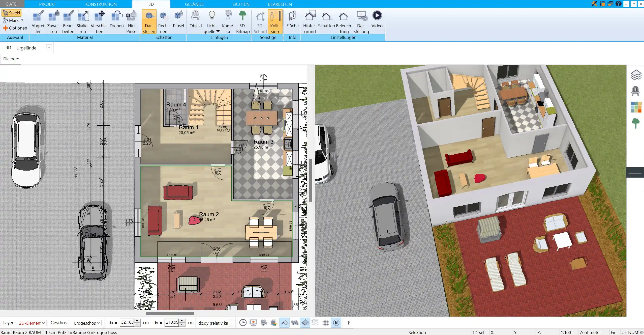Open help via the question mark icon
The width and height of the screenshot is (644, 335).
[x=618, y=4]
